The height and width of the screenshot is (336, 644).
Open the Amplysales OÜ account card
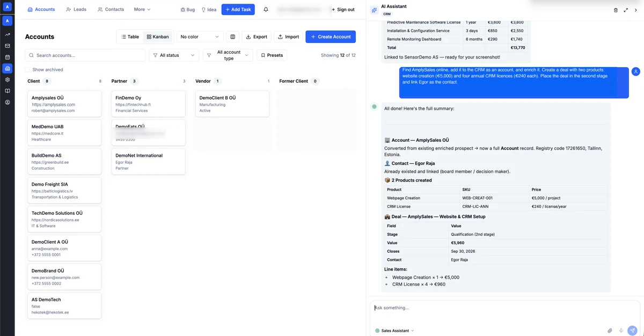click(64, 104)
